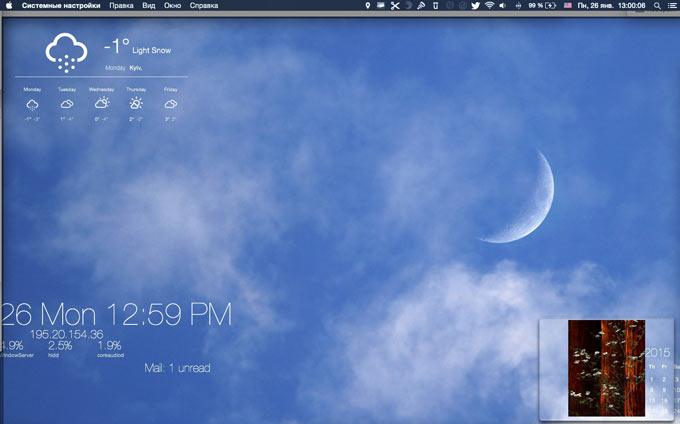Click the tree photo thumbnail
This screenshot has height=424, width=680.
tap(605, 368)
